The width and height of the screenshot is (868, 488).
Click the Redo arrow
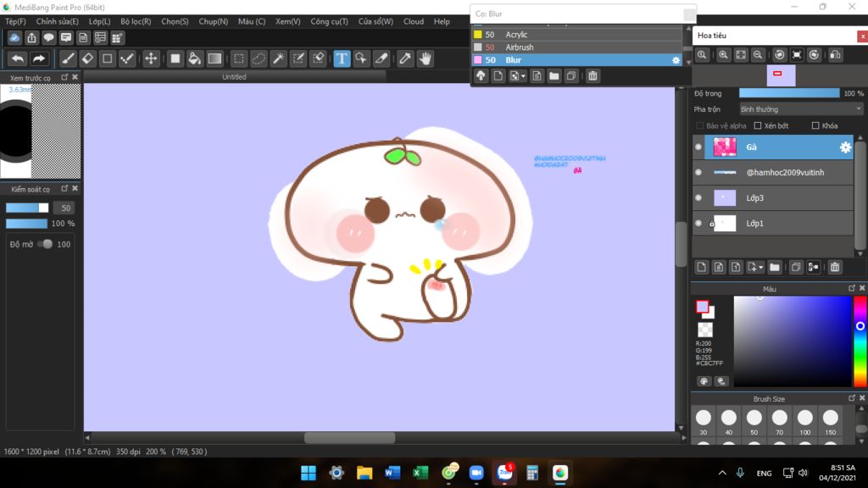pyautogui.click(x=39, y=58)
